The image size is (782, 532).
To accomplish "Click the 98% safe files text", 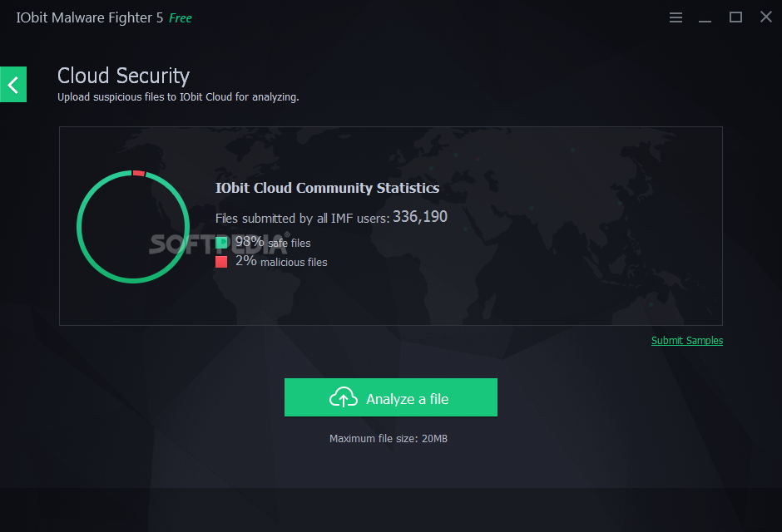I will tap(273, 242).
